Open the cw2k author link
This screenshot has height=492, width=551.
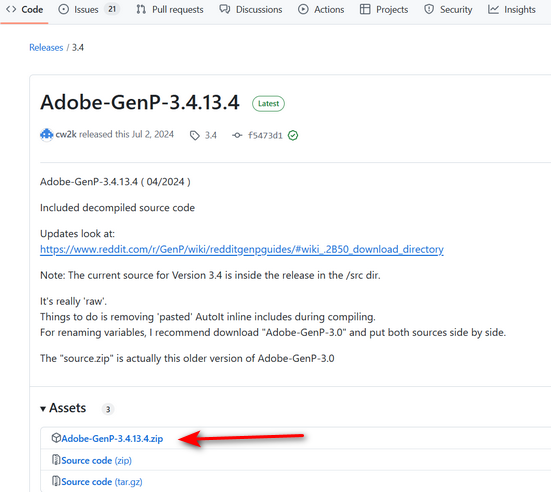[x=66, y=135]
